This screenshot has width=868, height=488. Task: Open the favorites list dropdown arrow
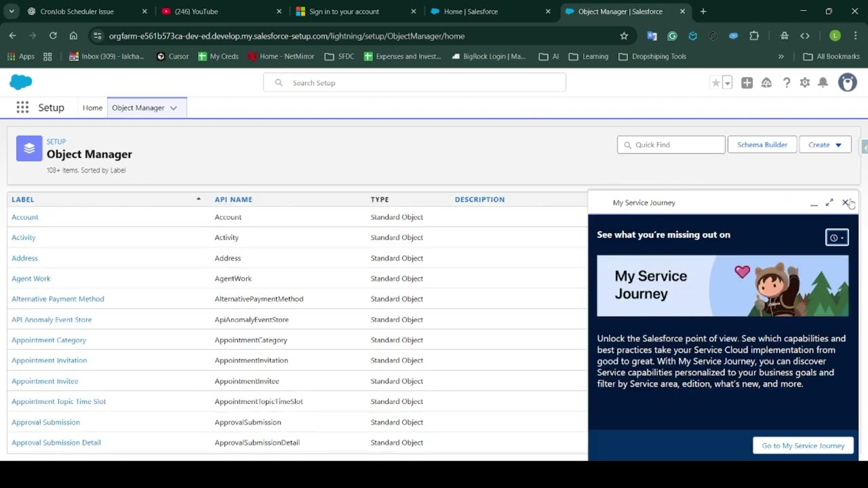pyautogui.click(x=727, y=83)
